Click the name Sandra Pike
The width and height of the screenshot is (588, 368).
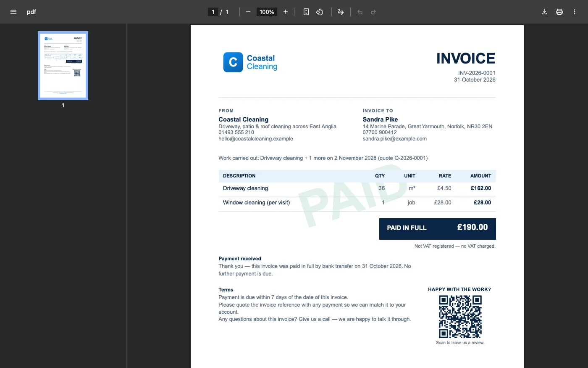click(x=380, y=119)
